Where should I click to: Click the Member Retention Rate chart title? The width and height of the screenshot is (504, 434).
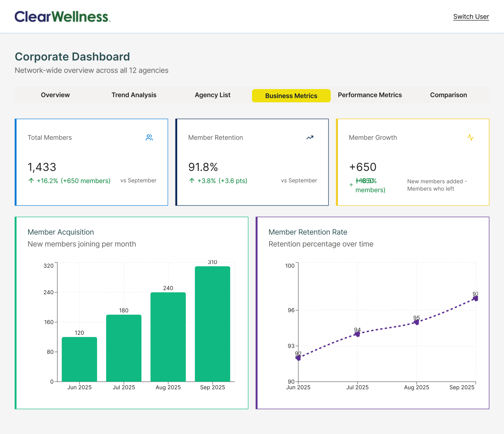pos(308,232)
